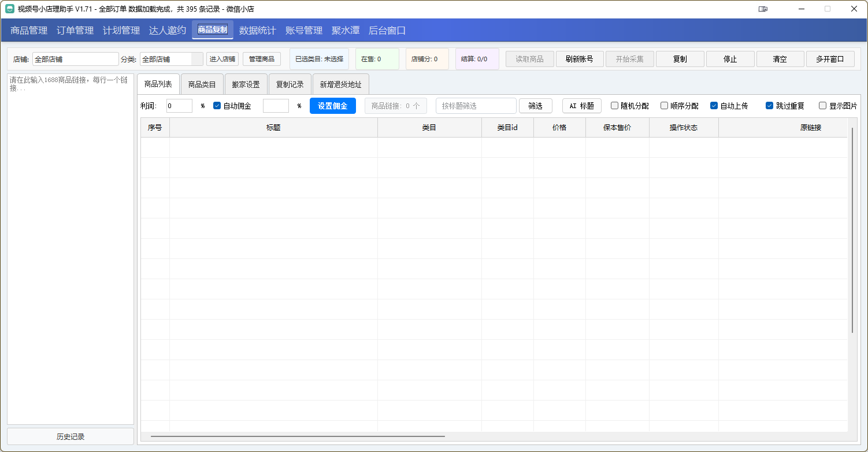Viewport: 868px width, 452px height.
Task: Toggle 自动上传 checkbox
Action: 714,106
